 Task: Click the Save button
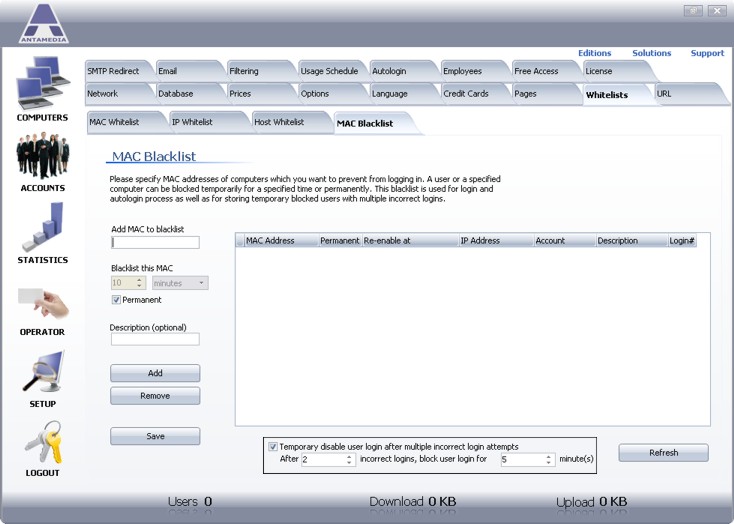coord(155,436)
